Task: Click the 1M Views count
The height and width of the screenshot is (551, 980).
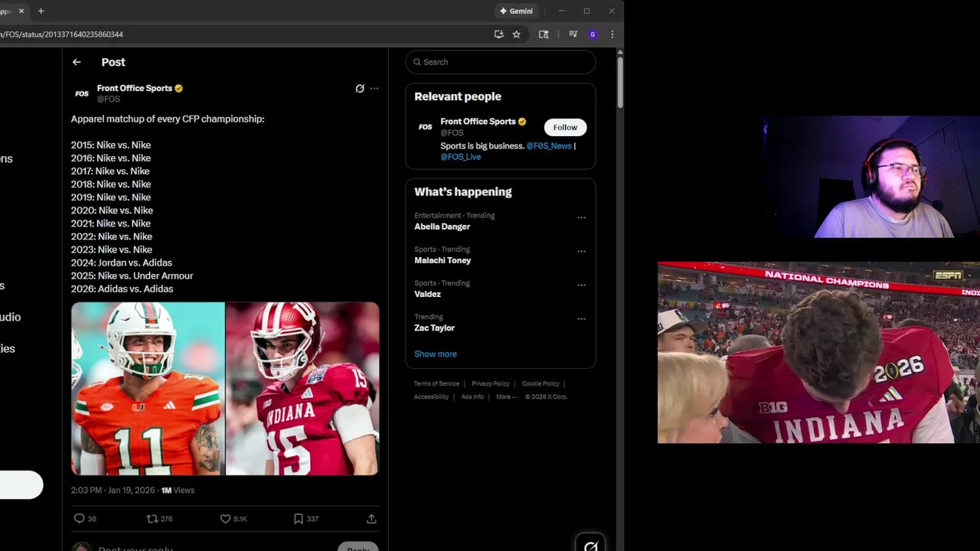Action: [x=178, y=490]
